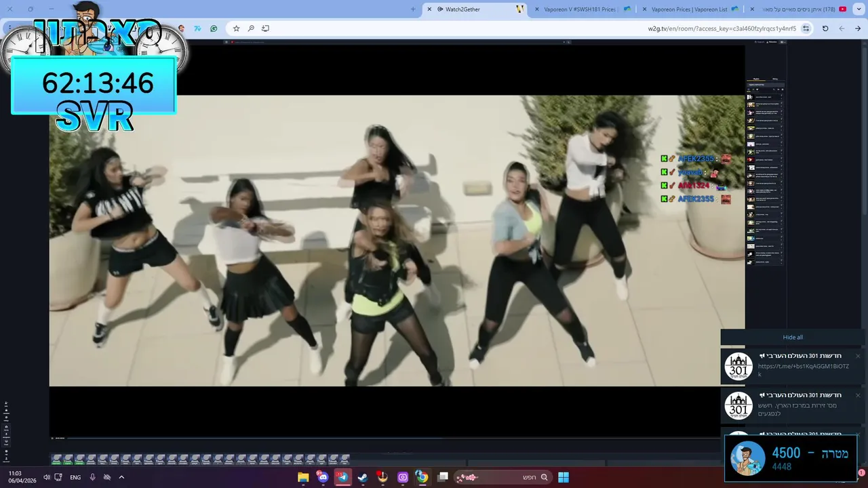Click AFEK2355's first chat overlay message
868x488 pixels.
coord(696,159)
